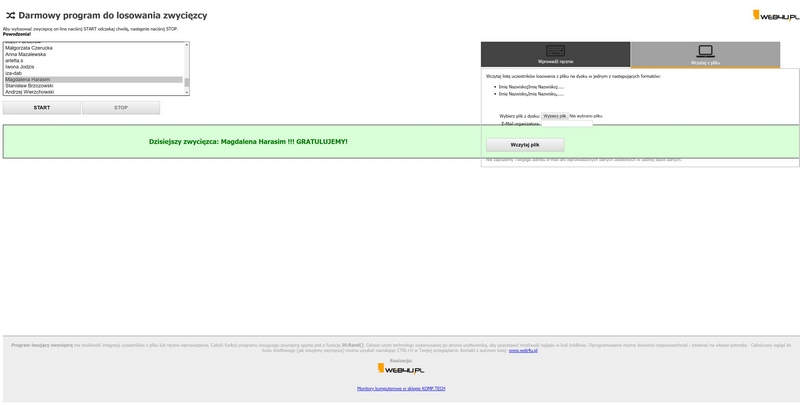Click the shuffle icon beside the page title
The width and height of the screenshot is (800, 405).
[x=10, y=15]
